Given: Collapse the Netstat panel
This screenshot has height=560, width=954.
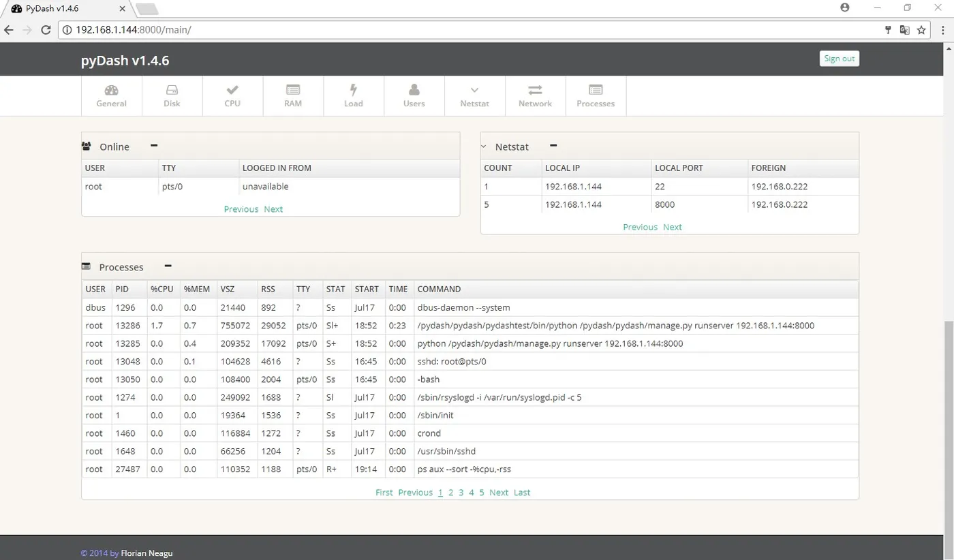Looking at the screenshot, I should coord(553,145).
